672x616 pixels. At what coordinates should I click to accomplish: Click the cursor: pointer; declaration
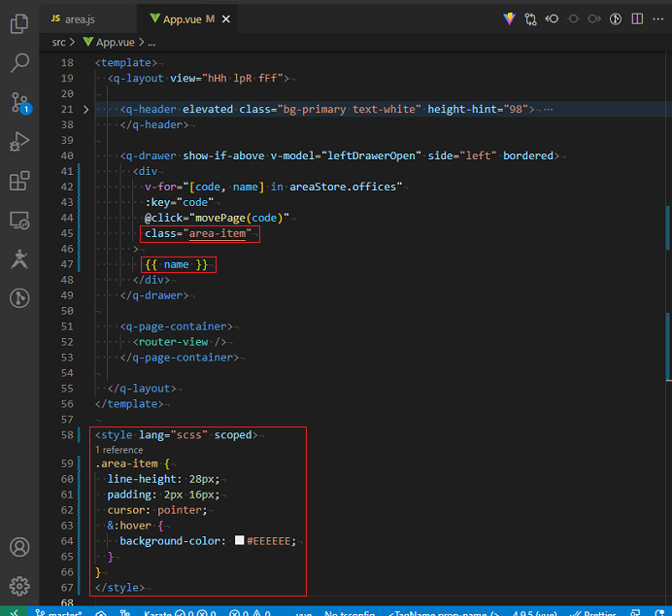[157, 510]
